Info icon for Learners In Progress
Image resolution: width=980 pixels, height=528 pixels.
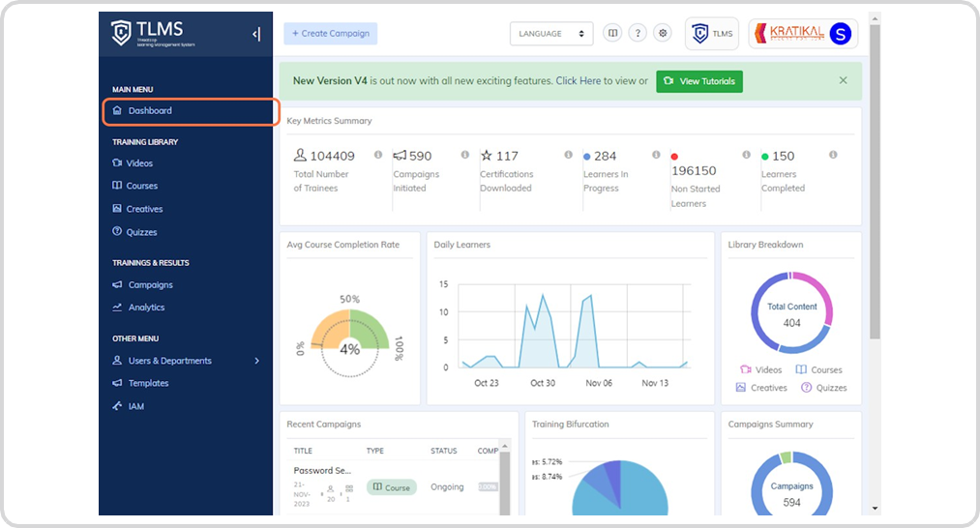(x=656, y=155)
